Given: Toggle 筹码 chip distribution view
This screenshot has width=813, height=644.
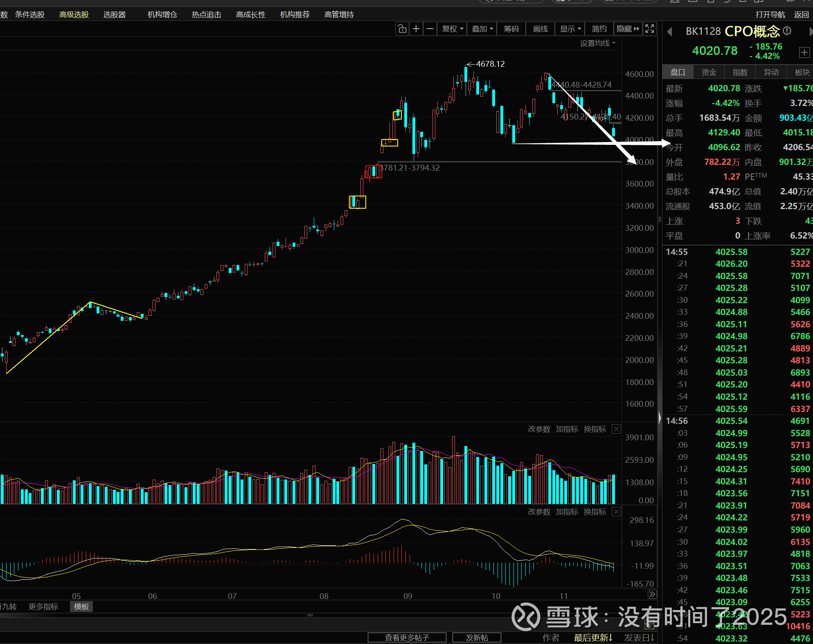Looking at the screenshot, I should pyautogui.click(x=511, y=29).
